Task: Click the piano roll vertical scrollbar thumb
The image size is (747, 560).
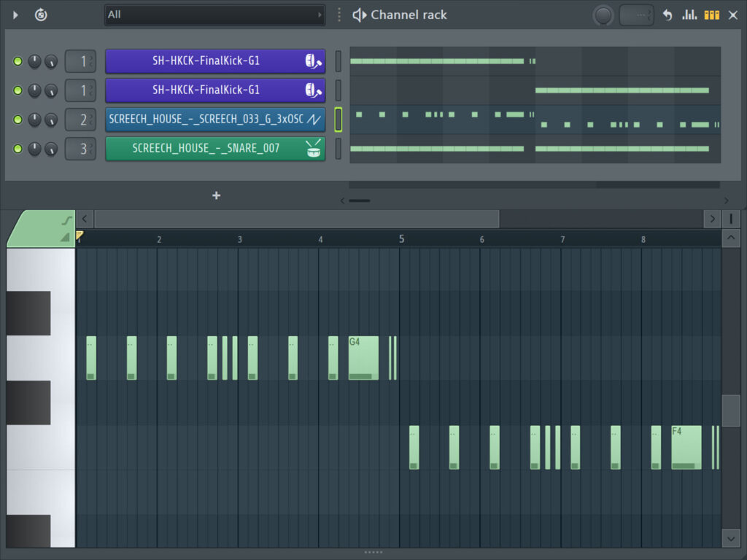Action: (731, 411)
